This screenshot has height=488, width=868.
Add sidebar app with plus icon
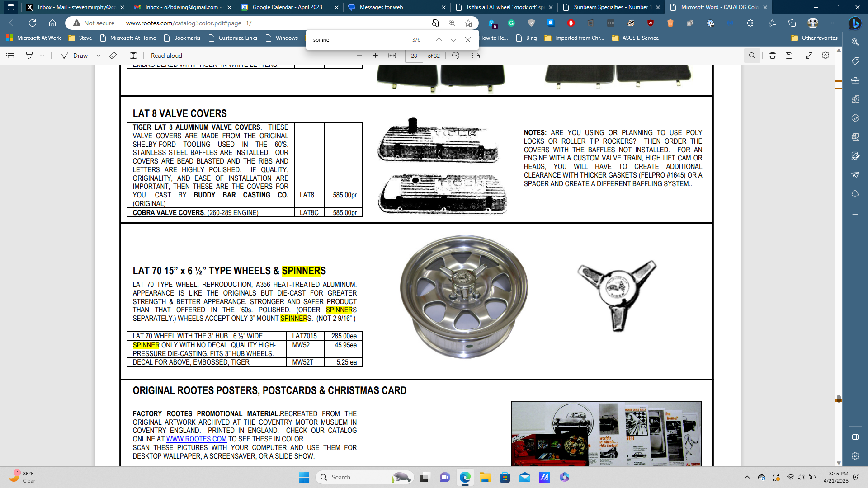pyautogui.click(x=855, y=215)
